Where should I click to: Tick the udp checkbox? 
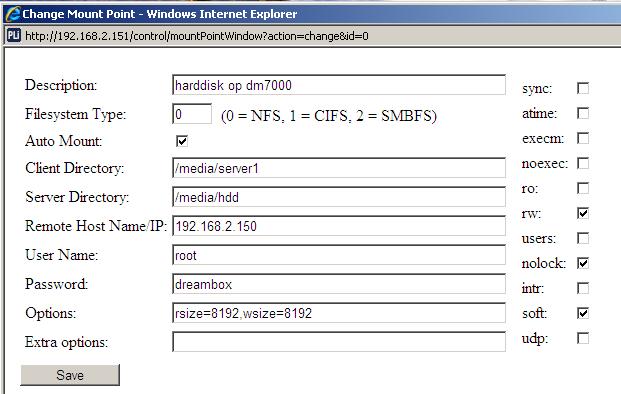tap(583, 338)
